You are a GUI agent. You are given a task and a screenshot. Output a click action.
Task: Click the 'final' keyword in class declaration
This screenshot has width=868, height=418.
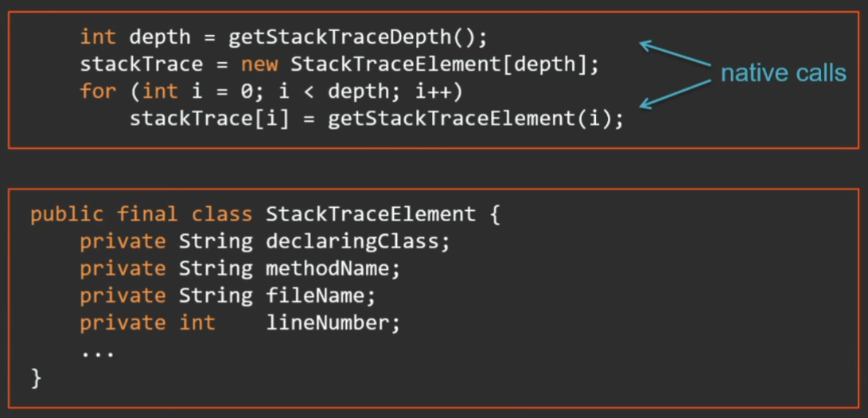point(147,214)
